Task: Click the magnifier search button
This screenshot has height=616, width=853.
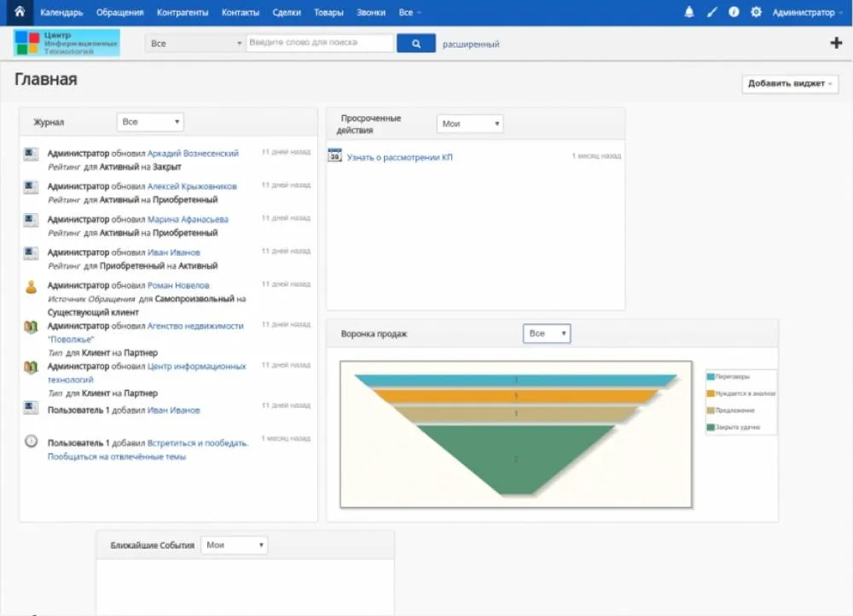Action: (416, 44)
